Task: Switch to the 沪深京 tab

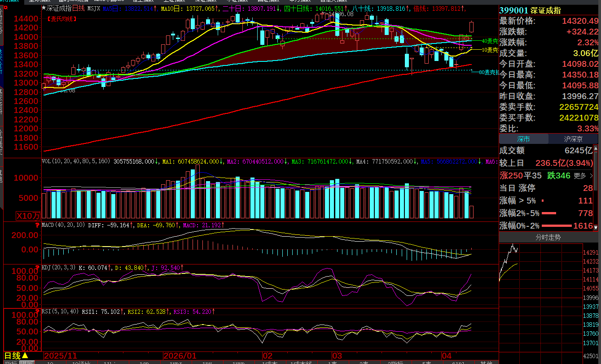Action: pyautogui.click(x=574, y=139)
